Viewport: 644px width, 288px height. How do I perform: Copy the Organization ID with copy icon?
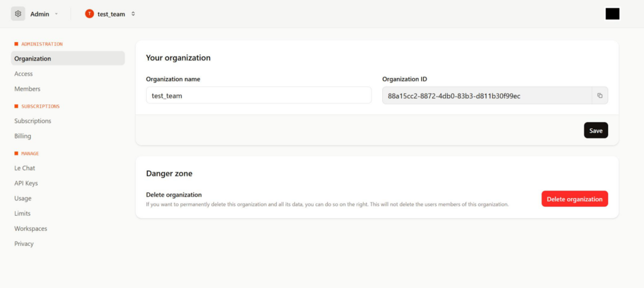599,96
